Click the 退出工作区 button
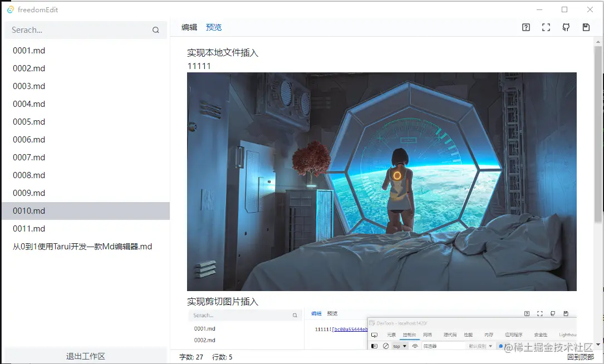The width and height of the screenshot is (604, 364). tap(86, 356)
